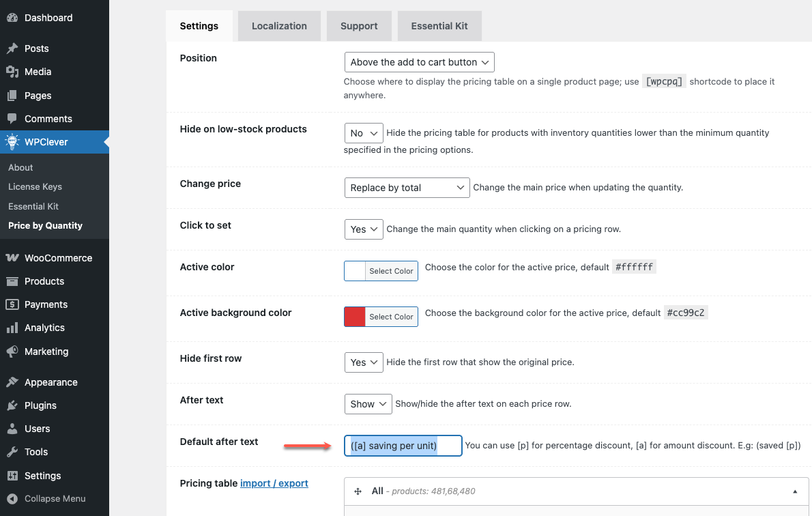Click the move handle icon on All row

coord(358,491)
